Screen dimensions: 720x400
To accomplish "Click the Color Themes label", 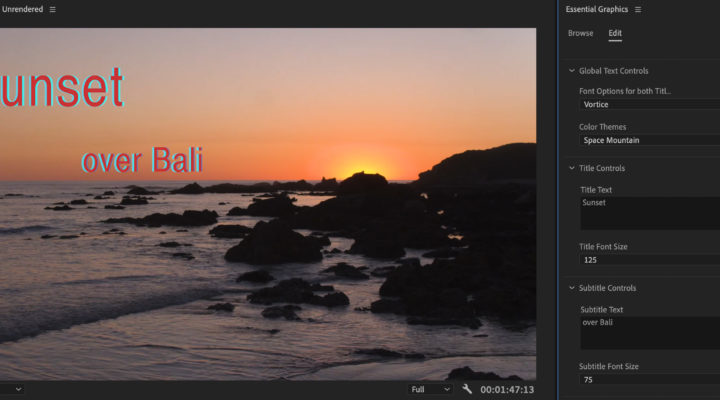I will point(602,127).
